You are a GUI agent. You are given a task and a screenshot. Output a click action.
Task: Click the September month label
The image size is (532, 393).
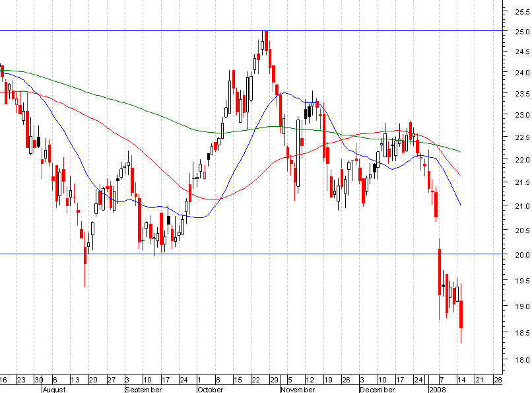143,389
